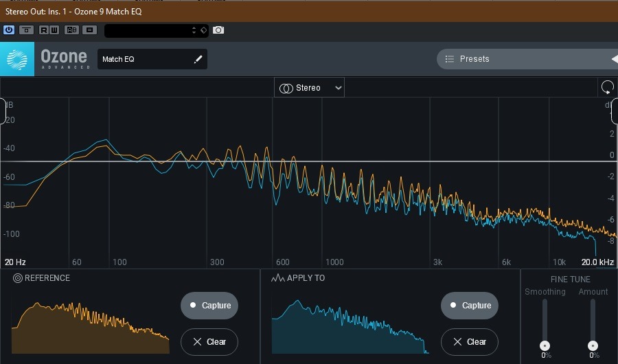Open the Stereo channel mode dropdown
The image size is (618, 364).
[x=309, y=87]
